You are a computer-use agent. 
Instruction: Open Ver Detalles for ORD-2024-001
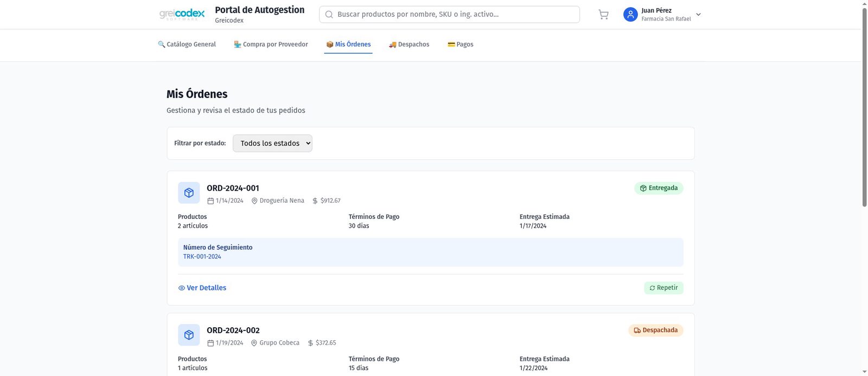click(x=202, y=288)
